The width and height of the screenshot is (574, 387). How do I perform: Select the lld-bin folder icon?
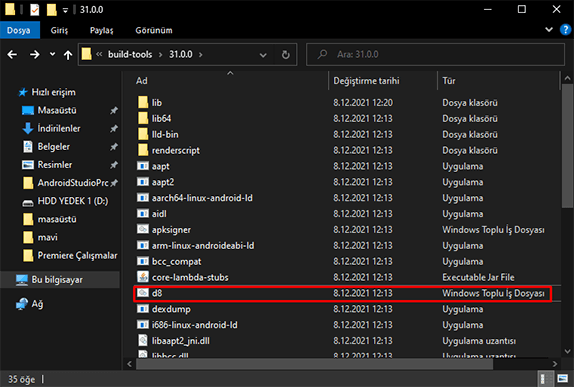[143, 134]
